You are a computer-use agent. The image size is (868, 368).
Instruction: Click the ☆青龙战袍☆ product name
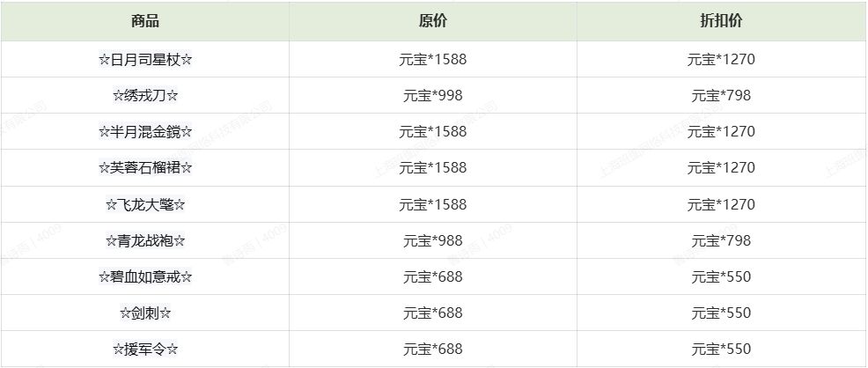point(145,240)
